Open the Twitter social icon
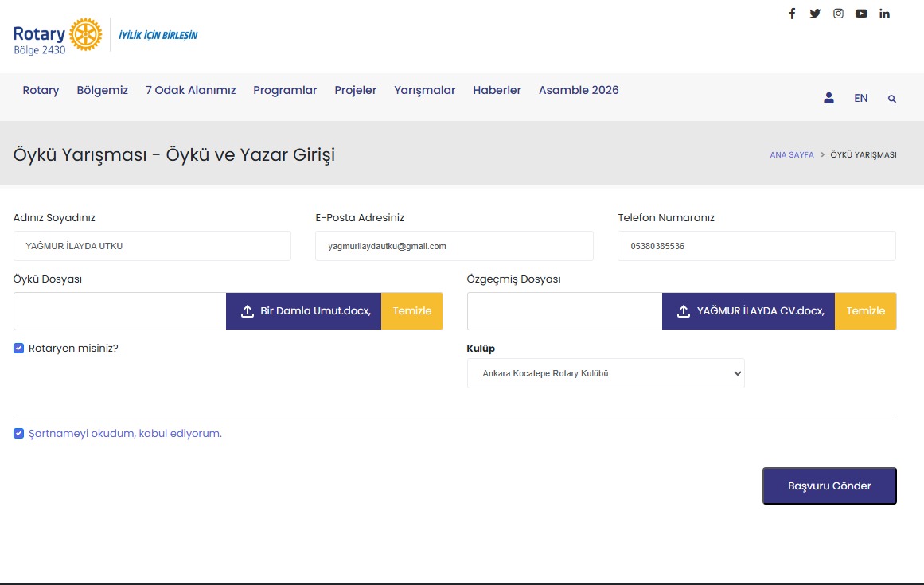 [x=815, y=14]
